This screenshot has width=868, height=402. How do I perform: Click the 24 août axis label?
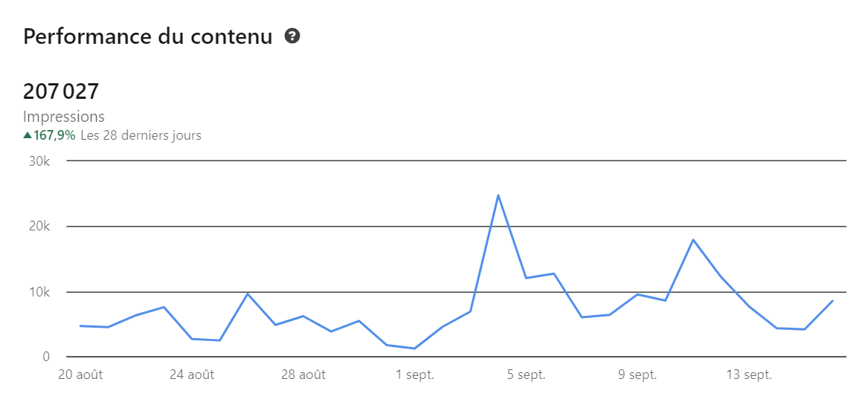coord(192,375)
